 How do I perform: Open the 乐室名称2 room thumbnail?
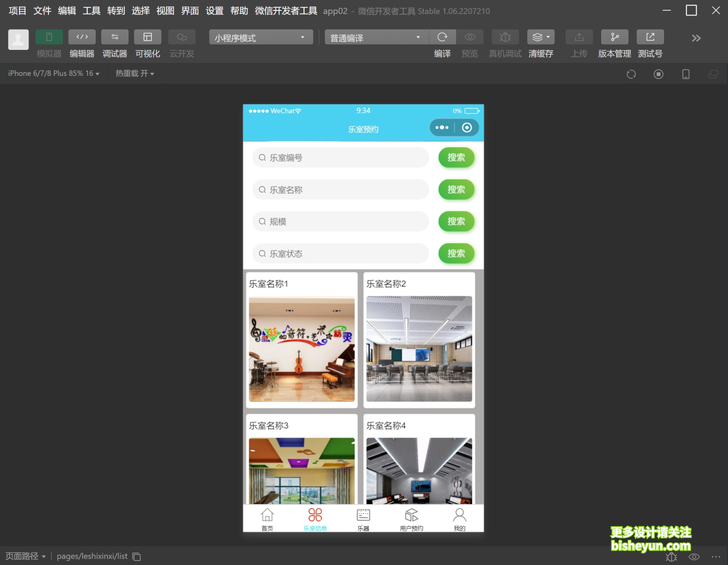tap(419, 349)
